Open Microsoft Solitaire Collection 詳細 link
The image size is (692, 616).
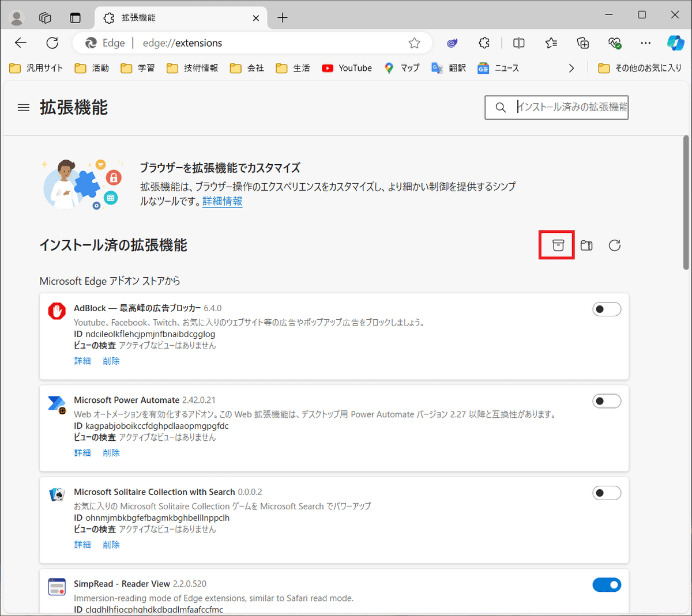82,545
